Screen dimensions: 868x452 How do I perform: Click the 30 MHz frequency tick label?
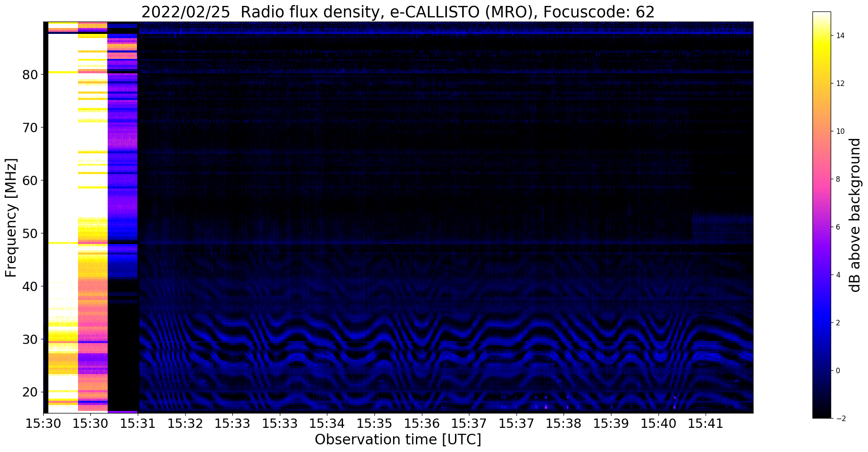[30, 339]
